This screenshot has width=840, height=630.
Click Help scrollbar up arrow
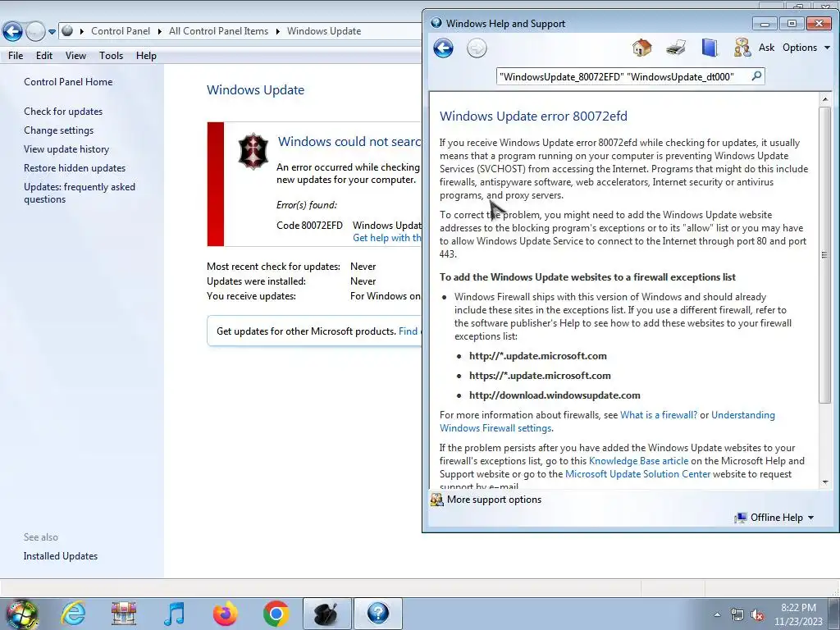(x=824, y=99)
